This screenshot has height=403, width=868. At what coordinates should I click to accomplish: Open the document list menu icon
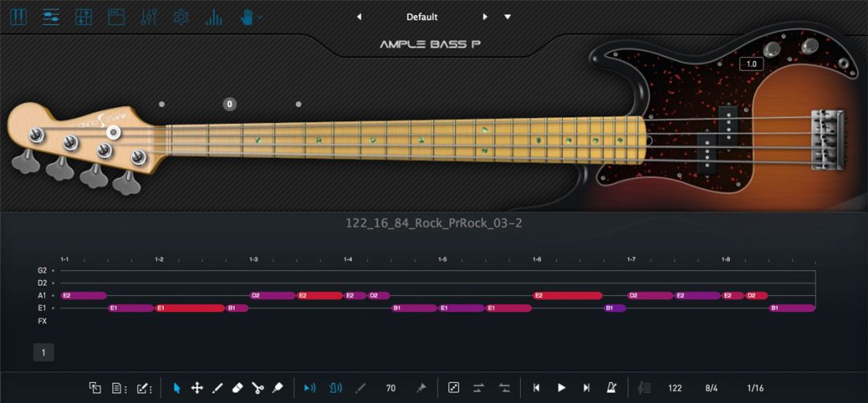(x=120, y=388)
